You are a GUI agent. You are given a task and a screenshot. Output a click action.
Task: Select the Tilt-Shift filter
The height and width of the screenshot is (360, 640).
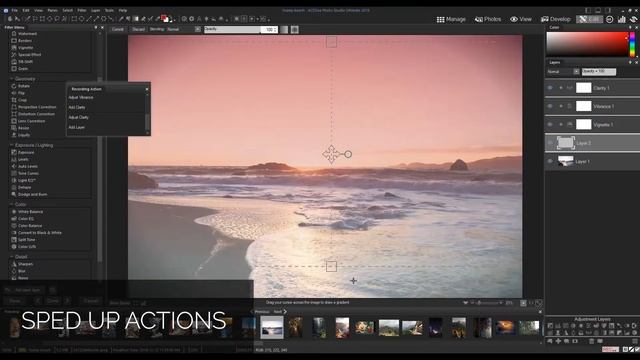pyautogui.click(x=22, y=61)
